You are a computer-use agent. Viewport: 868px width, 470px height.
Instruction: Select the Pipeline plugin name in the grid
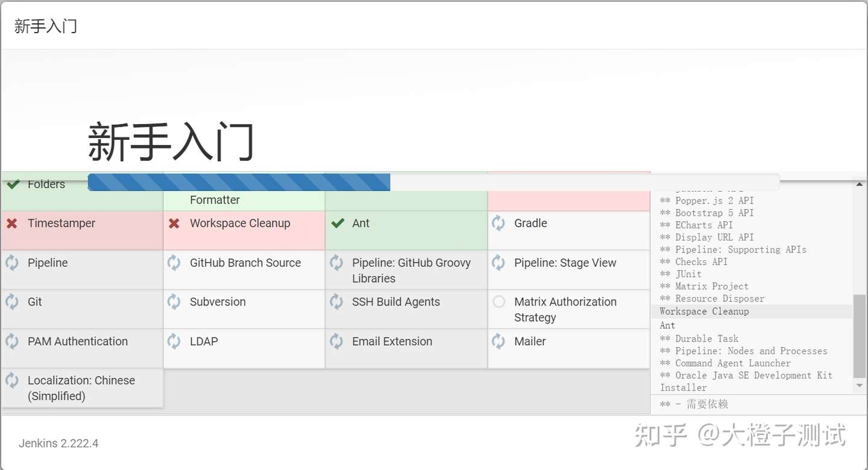(48, 263)
